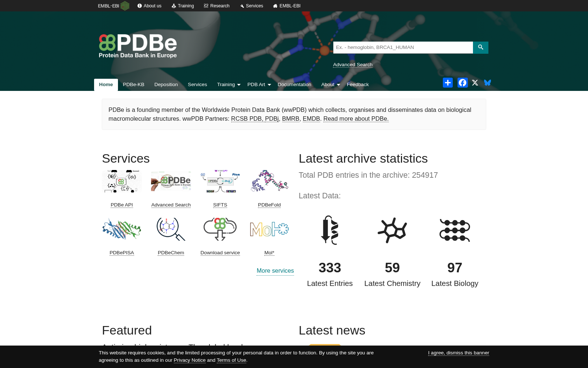Click the 333 Latest Entries count

[x=330, y=268]
